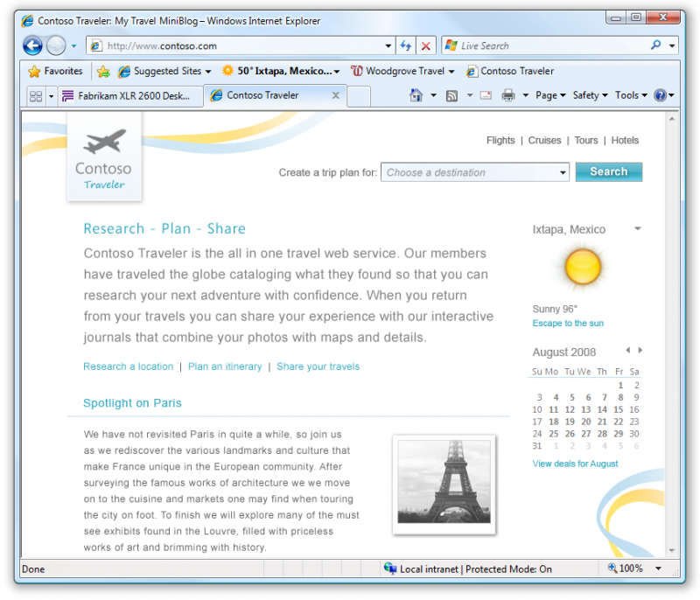Viewport: 700px width, 600px height.
Task: Open the Tools menu
Action: point(631,95)
